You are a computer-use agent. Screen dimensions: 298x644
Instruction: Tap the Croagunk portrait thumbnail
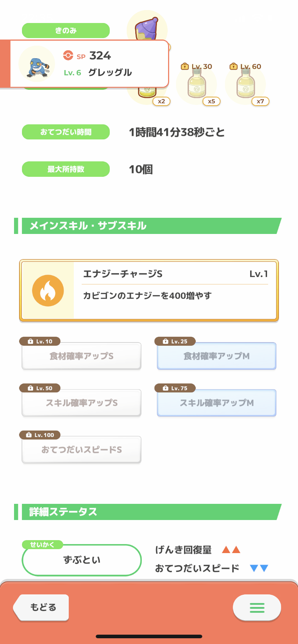(x=37, y=65)
